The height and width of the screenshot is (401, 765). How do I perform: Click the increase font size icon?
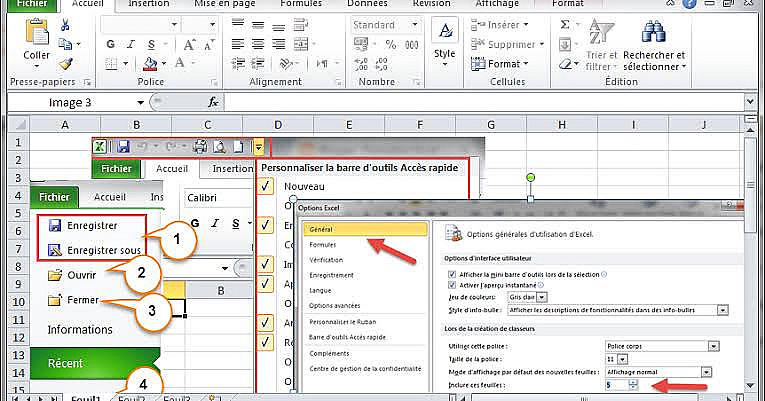(189, 45)
